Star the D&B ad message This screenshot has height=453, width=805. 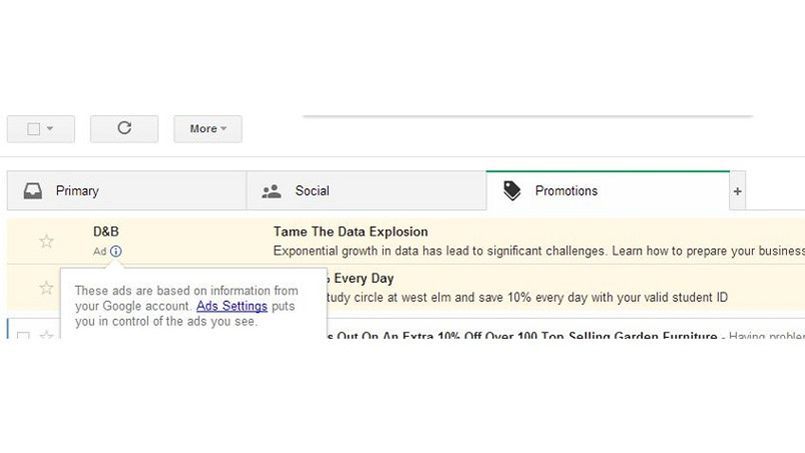point(46,241)
